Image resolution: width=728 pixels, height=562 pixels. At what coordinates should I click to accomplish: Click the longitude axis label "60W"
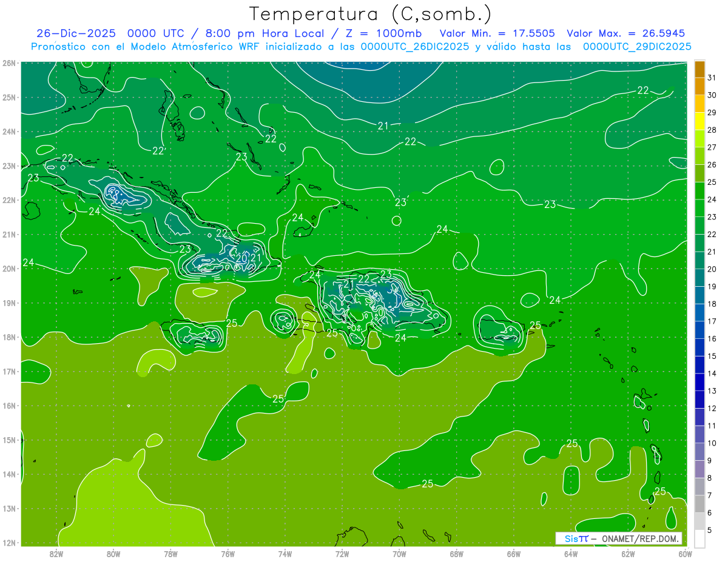tap(685, 554)
